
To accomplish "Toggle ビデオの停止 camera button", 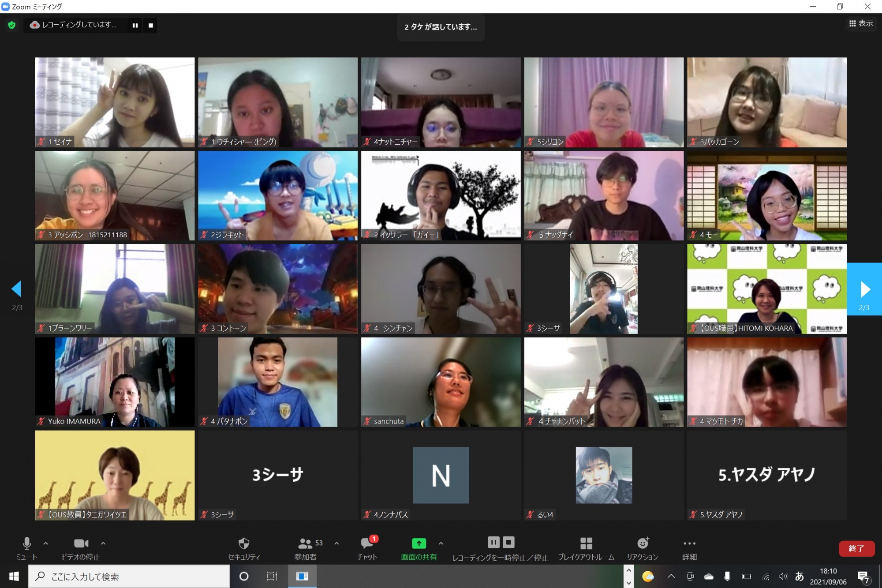I will (81, 548).
